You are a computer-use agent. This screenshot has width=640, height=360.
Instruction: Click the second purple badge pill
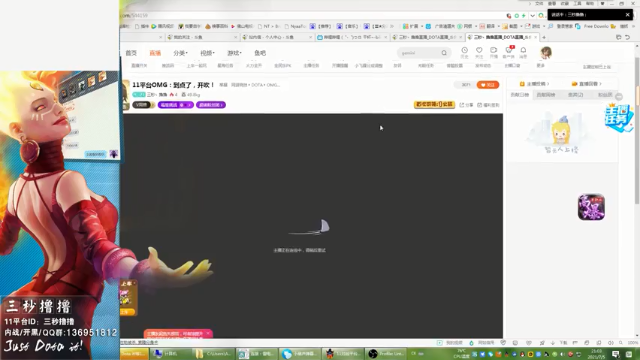(x=211, y=105)
